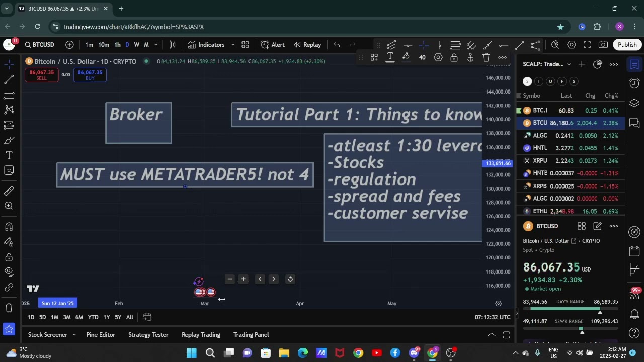The width and height of the screenshot is (644, 362).
Task: Open the Alerts panel clock icon
Action: click(x=634, y=83)
